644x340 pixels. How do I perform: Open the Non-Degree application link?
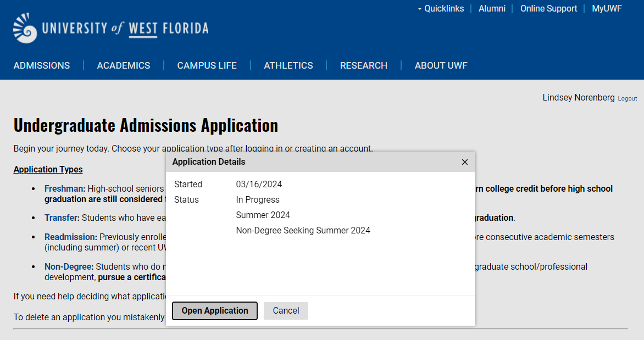69,267
